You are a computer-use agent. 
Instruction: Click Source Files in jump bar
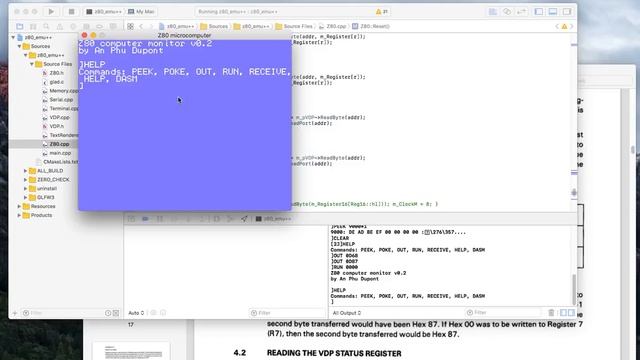294,26
